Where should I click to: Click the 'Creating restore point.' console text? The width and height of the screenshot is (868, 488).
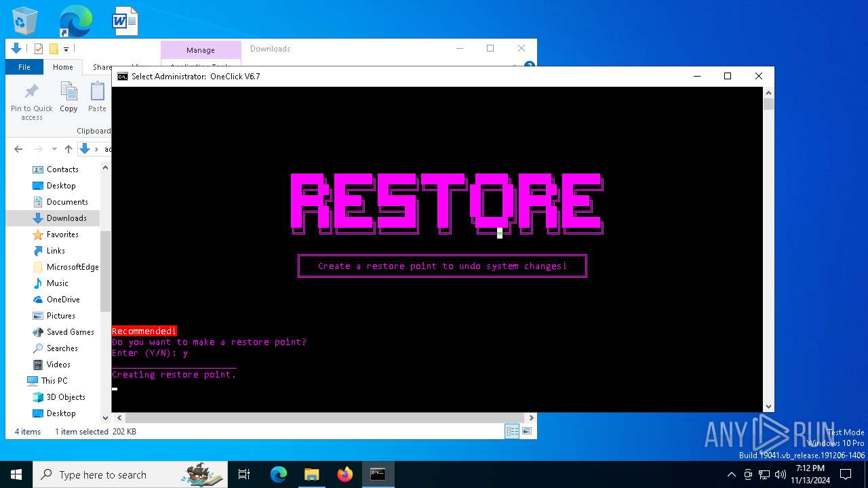[x=174, y=375]
